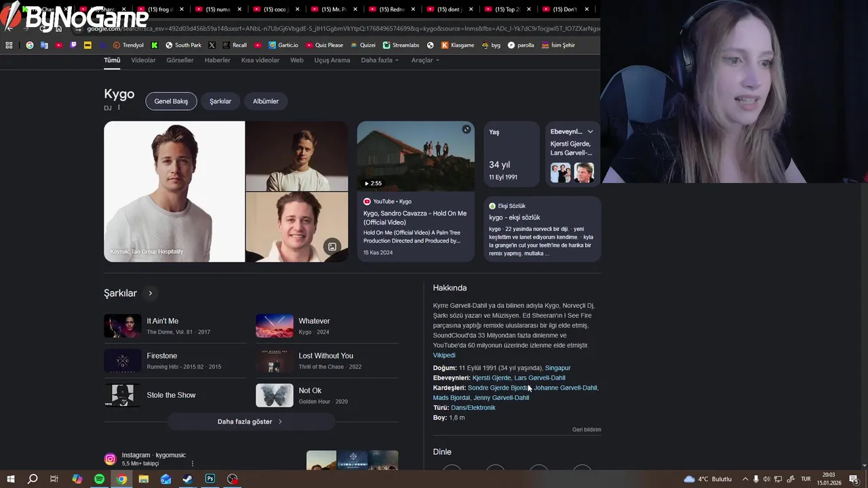The width and height of the screenshot is (868, 488).
Task: Select the Albümler chip
Action: point(266,101)
